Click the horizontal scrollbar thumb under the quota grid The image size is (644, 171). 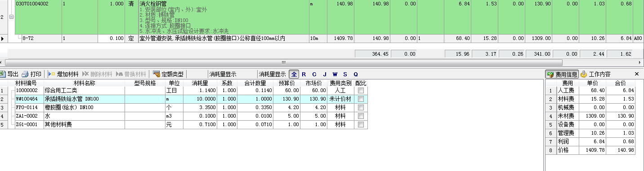coord(284,62)
